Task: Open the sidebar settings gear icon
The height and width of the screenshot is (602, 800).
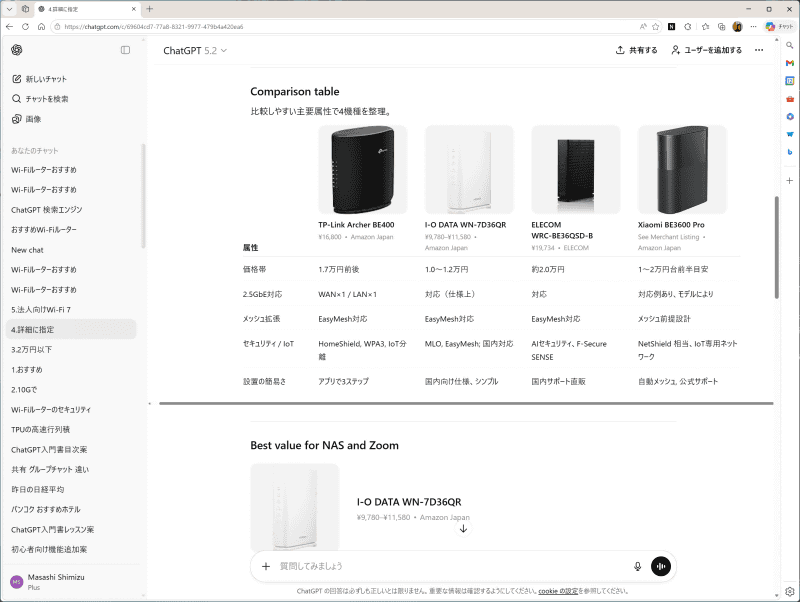Action: tap(789, 592)
